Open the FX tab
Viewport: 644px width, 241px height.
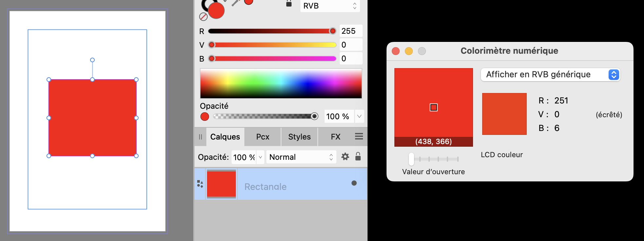(x=335, y=137)
